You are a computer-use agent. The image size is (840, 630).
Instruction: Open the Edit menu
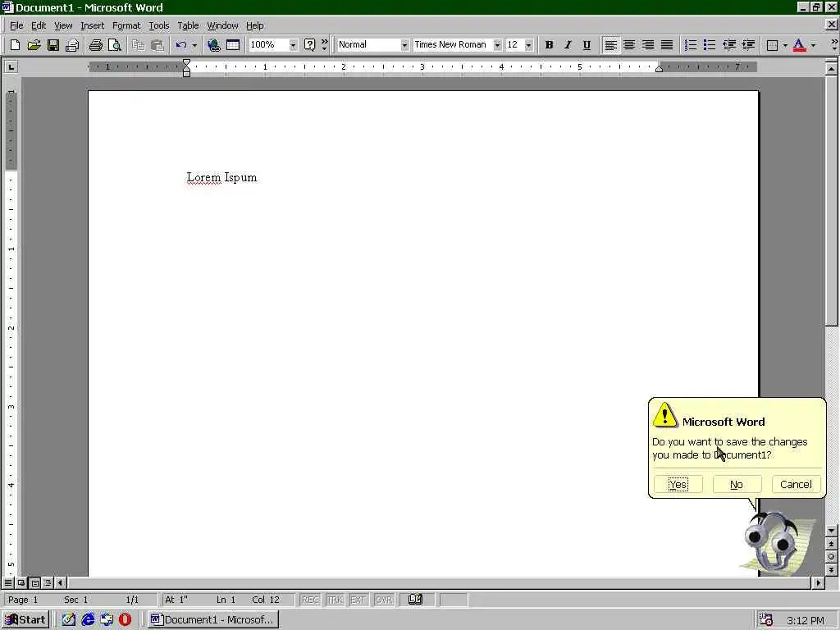pyautogui.click(x=39, y=25)
